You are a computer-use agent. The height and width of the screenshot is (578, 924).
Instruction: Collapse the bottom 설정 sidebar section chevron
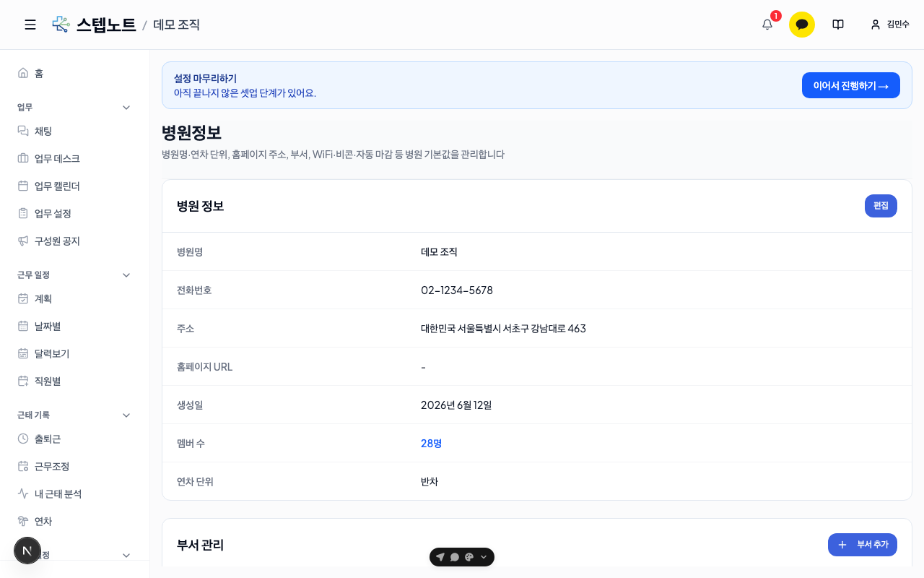coord(126,555)
